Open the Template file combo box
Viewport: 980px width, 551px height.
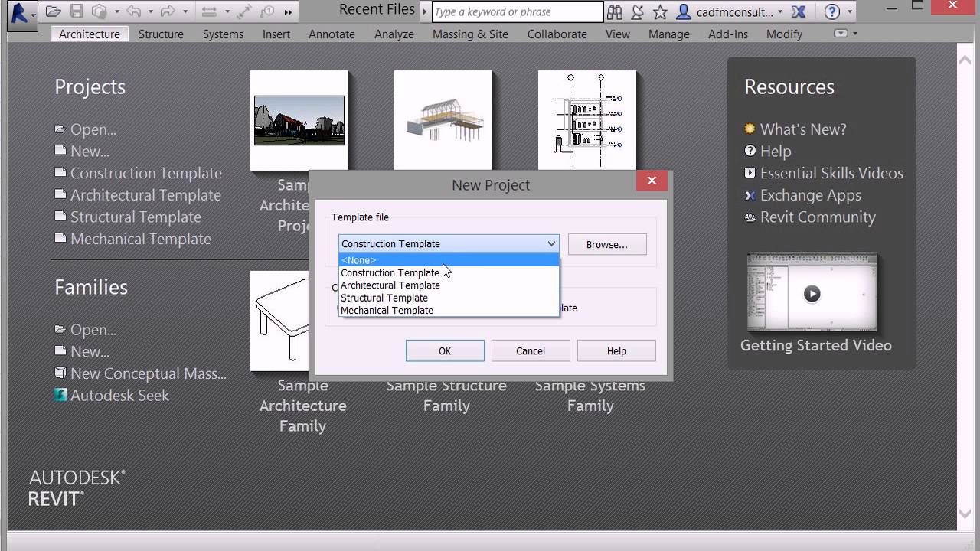[x=449, y=243]
